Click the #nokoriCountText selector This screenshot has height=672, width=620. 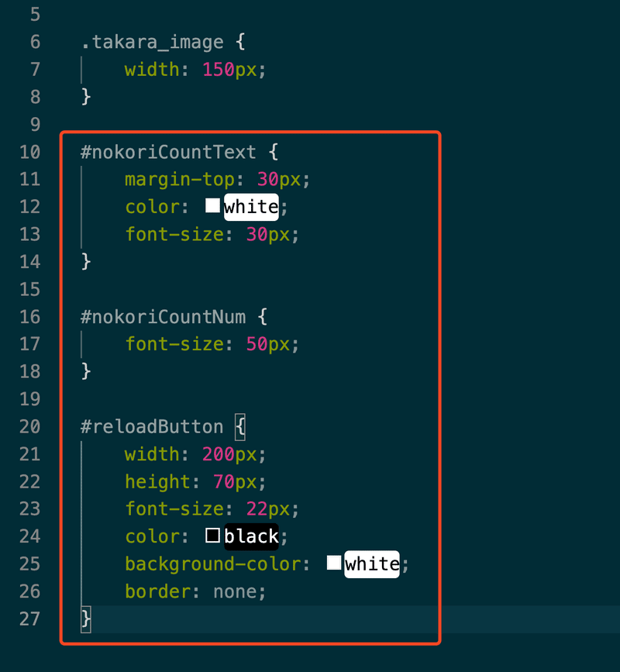pos(168,152)
